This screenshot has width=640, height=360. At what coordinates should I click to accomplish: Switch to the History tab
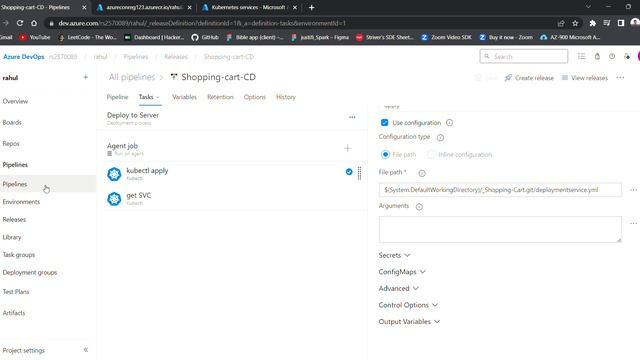click(x=286, y=97)
